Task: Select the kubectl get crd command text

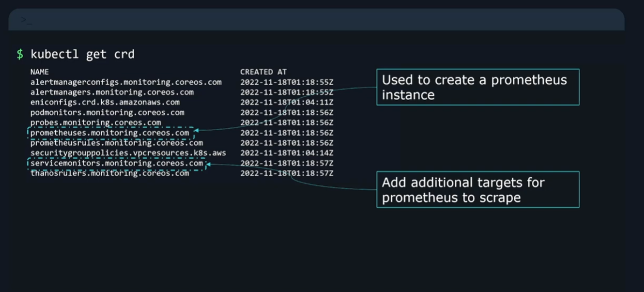Action: tap(82, 54)
